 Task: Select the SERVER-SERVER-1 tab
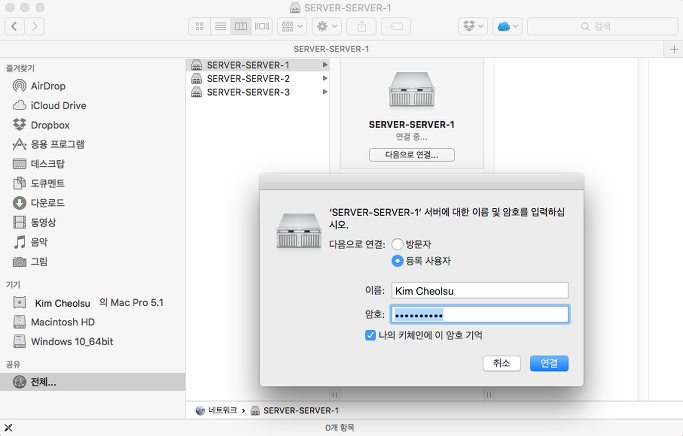(x=331, y=49)
